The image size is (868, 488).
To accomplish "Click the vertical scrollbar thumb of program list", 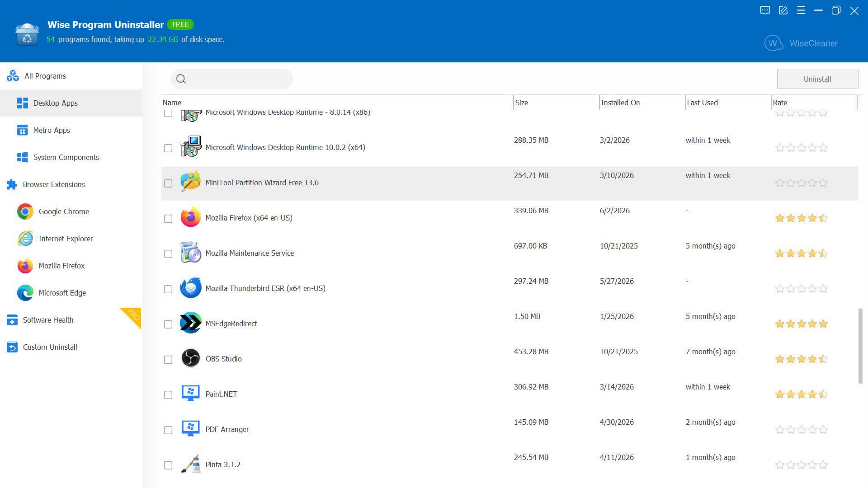I will click(x=860, y=346).
